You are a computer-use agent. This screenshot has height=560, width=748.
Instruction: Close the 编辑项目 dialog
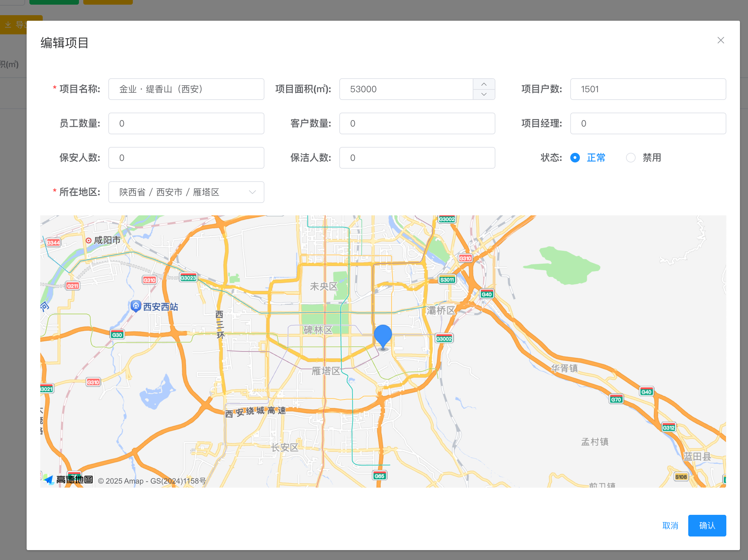pyautogui.click(x=721, y=40)
